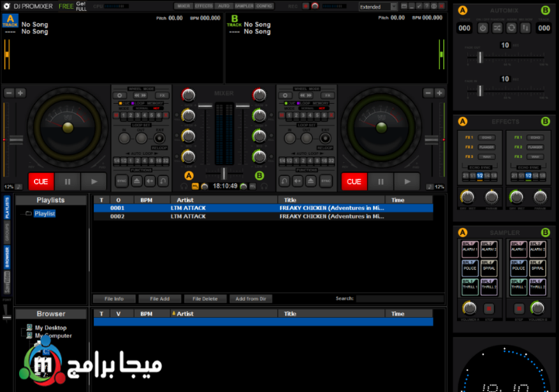Switch to the BROWSER sidebar tab
This screenshot has width=559, height=392.
7,257
